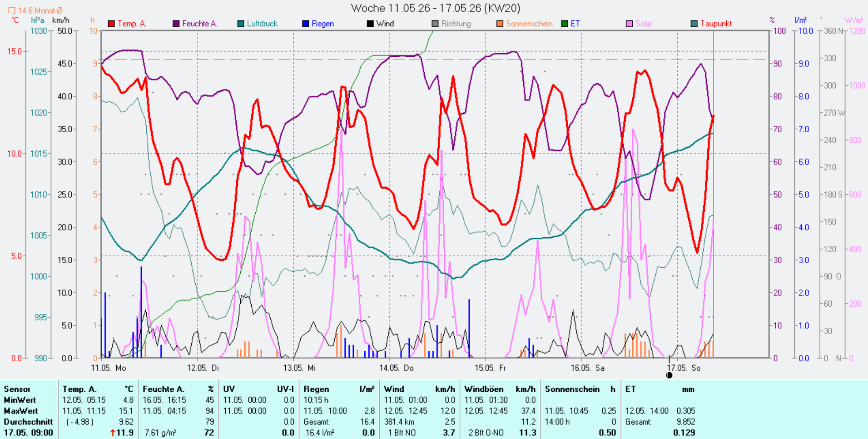Viewport: 868px width, 439px height.
Task: Click the 17.05. 09:00 timestamp in table
Action: (x=28, y=433)
